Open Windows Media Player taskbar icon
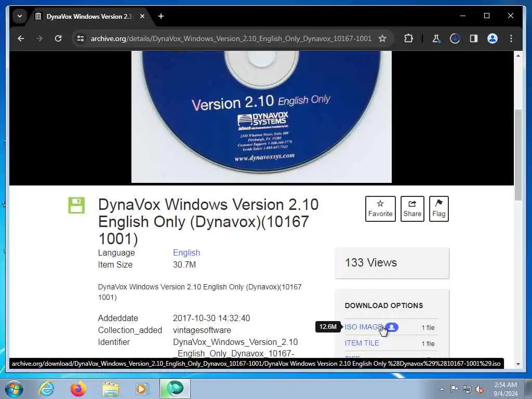This screenshot has height=399, width=532. (x=142, y=389)
